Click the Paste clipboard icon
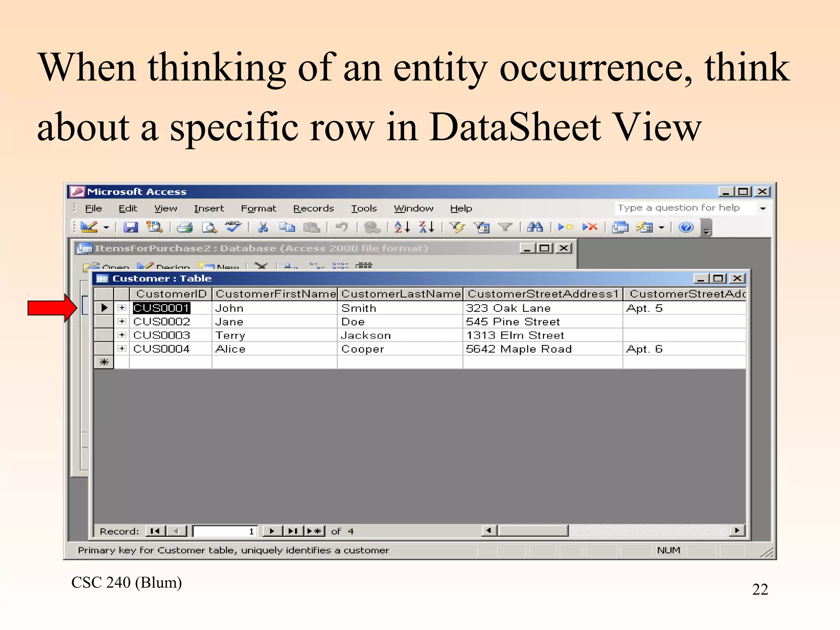Screen dimensions: 840x630 pos(312,227)
